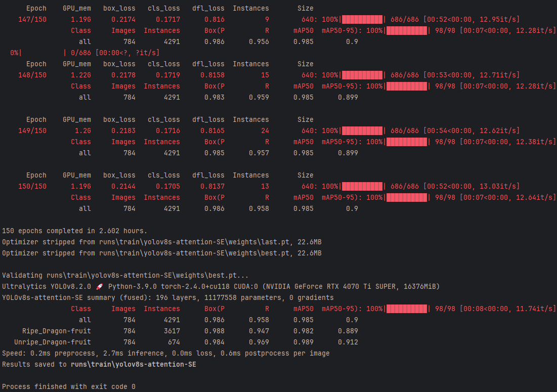
Task: Click the training progress bar in the 150/150 row
Action: pyautogui.click(x=362, y=187)
